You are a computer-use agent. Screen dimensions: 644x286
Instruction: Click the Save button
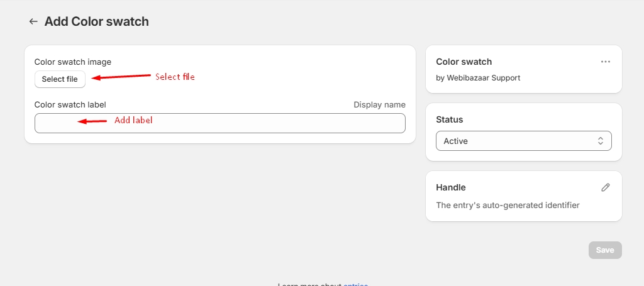click(604, 250)
